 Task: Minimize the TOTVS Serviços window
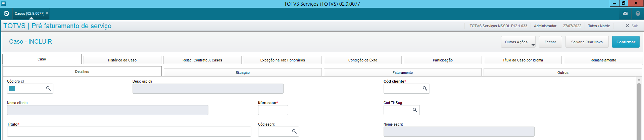point(614,3)
